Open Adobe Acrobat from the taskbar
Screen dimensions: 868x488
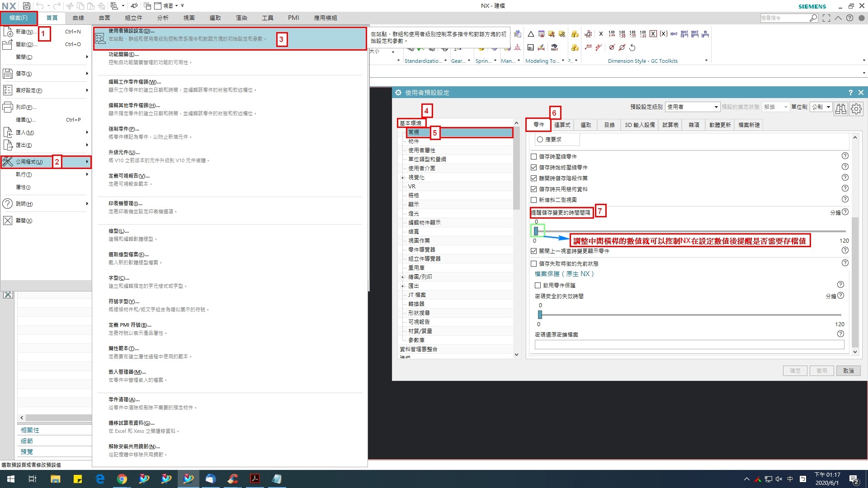click(255, 479)
